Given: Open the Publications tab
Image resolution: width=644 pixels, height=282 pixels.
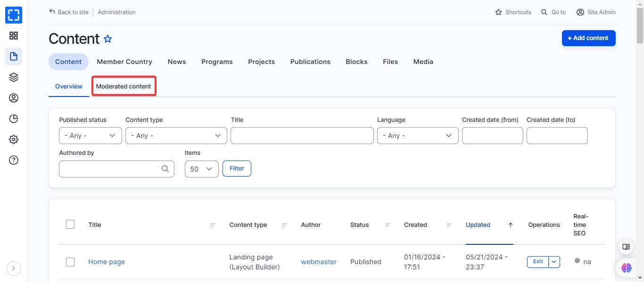Looking at the screenshot, I should 310,62.
